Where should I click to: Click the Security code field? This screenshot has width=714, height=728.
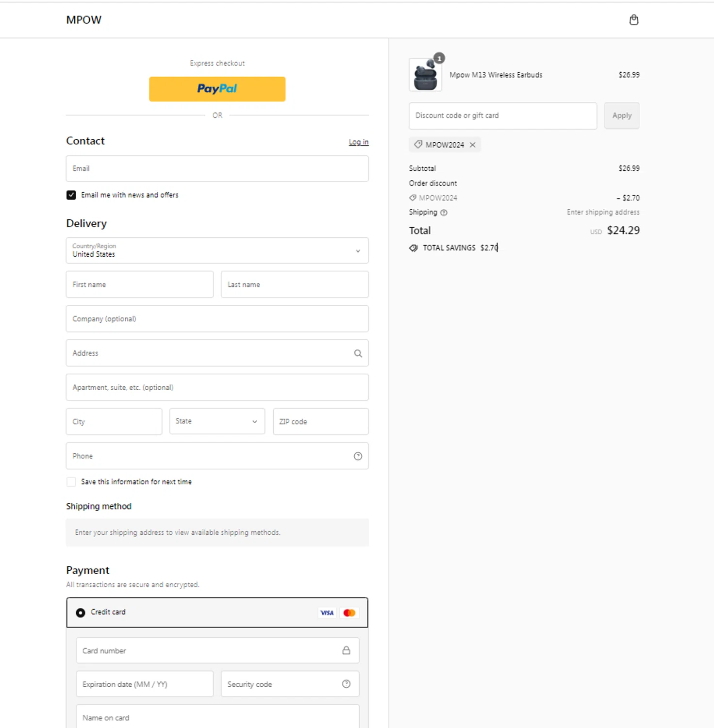pos(290,684)
